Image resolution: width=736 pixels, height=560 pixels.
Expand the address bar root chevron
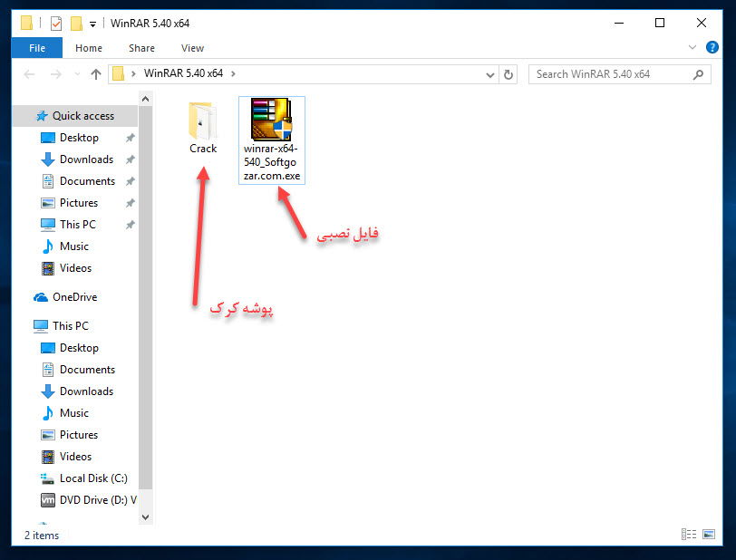pos(134,73)
